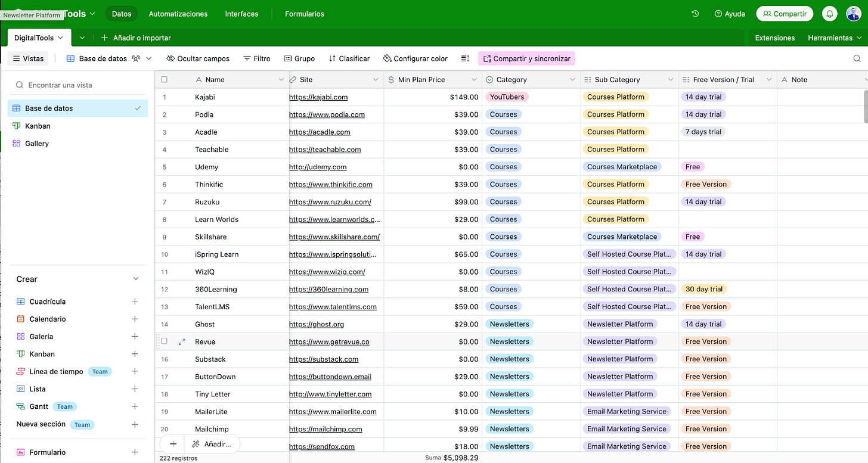868x463 pixels.
Task: Open the user profile avatar
Action: [x=853, y=14]
